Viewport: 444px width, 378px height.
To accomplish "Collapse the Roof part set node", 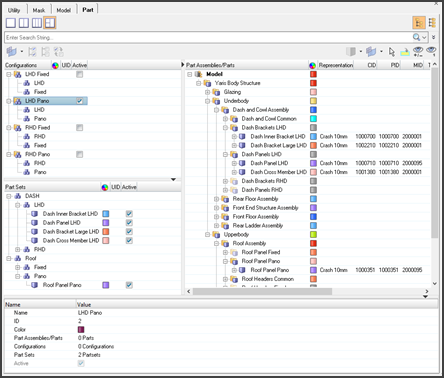I will pyautogui.click(x=9, y=258).
